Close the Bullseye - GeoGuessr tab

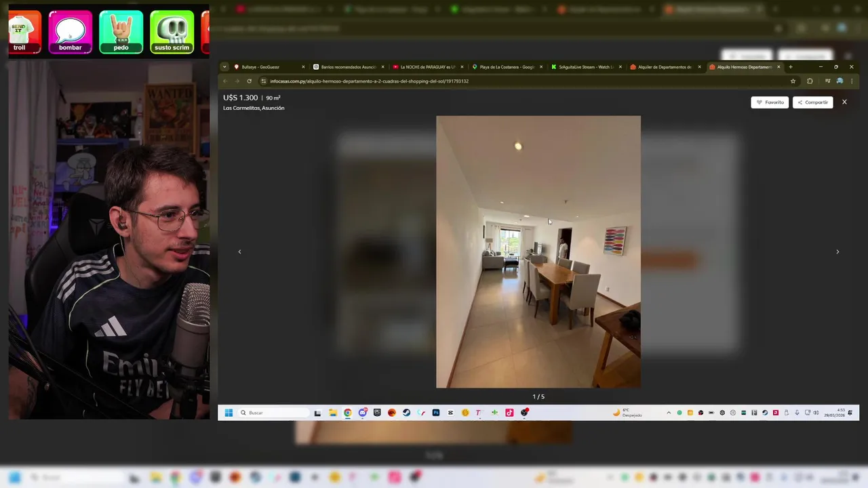point(303,67)
